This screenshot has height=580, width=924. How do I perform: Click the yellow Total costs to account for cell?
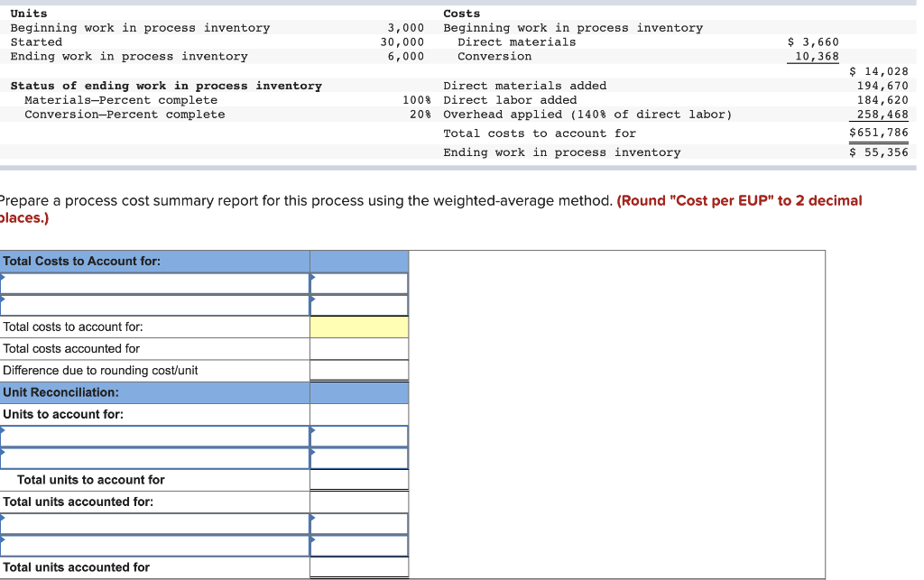[x=359, y=327]
